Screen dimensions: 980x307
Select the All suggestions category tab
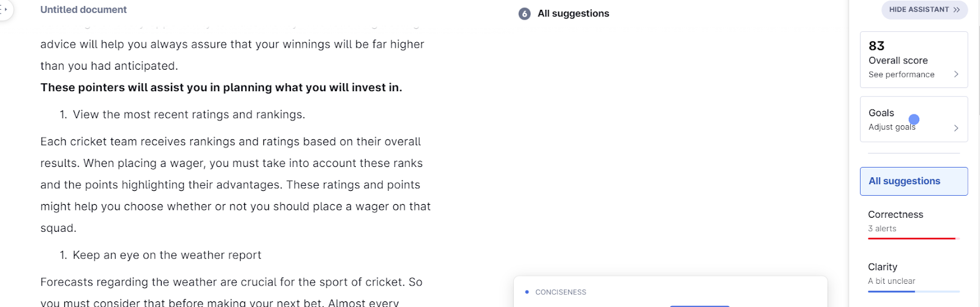913,181
